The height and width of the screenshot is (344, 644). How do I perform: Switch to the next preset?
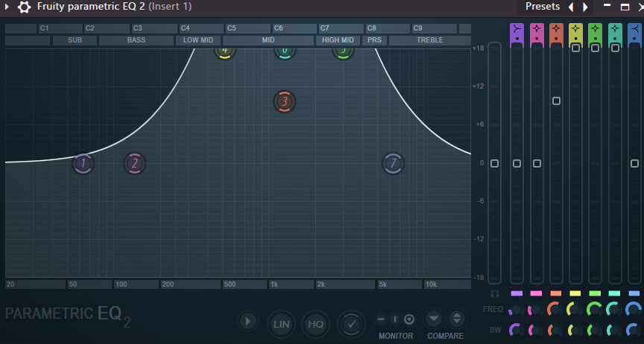coord(585,7)
